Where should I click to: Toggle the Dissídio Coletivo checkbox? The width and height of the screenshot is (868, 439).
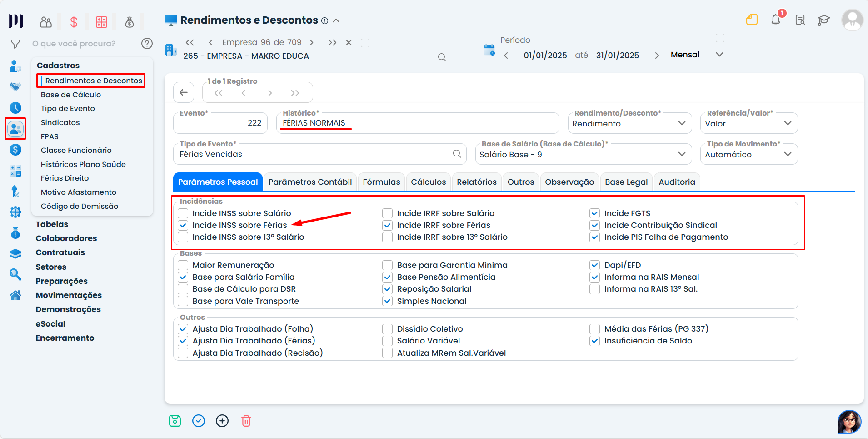pos(387,329)
